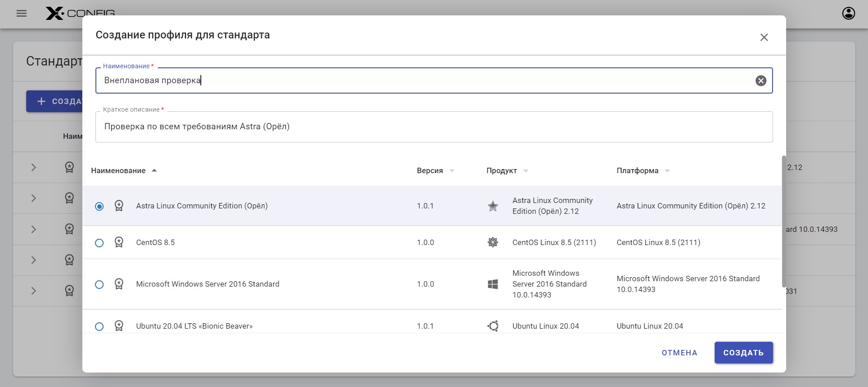Open the Версия column filter dropdown
Viewport: 868px width, 387px height.
[451, 171]
